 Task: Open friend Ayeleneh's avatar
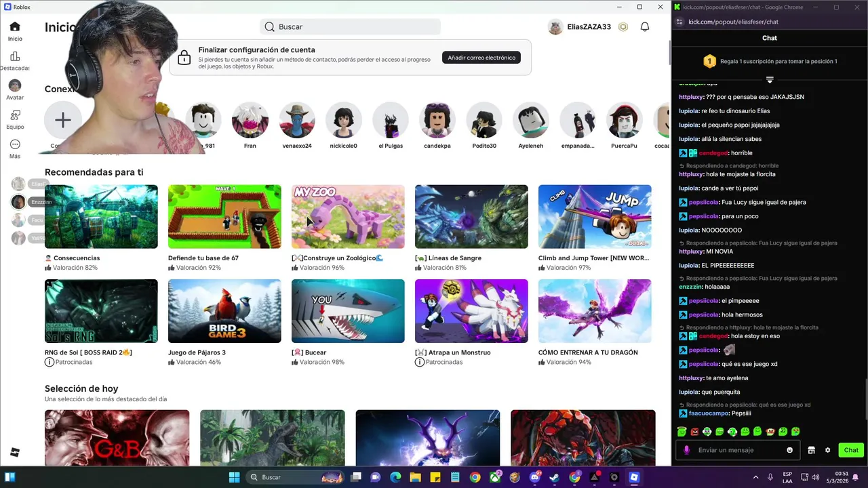[x=531, y=121]
